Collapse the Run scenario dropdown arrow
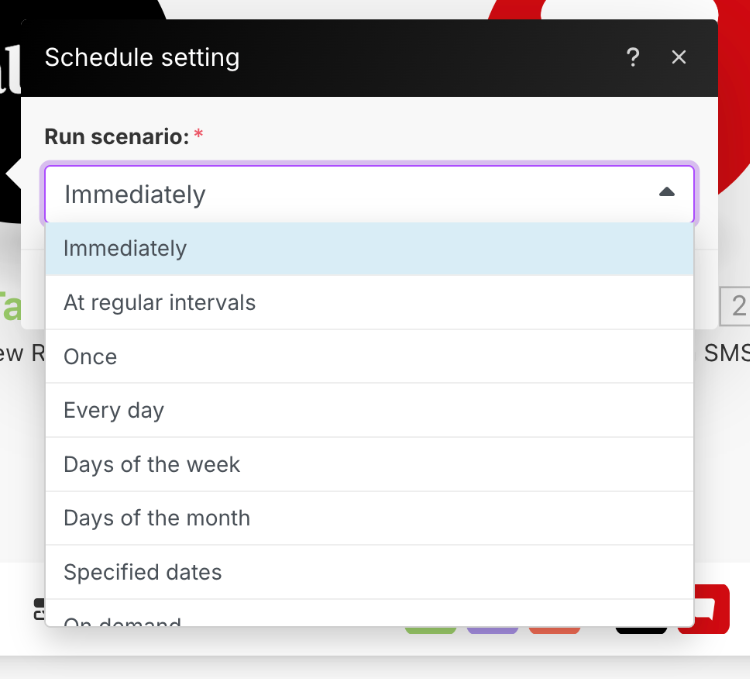 tap(666, 192)
